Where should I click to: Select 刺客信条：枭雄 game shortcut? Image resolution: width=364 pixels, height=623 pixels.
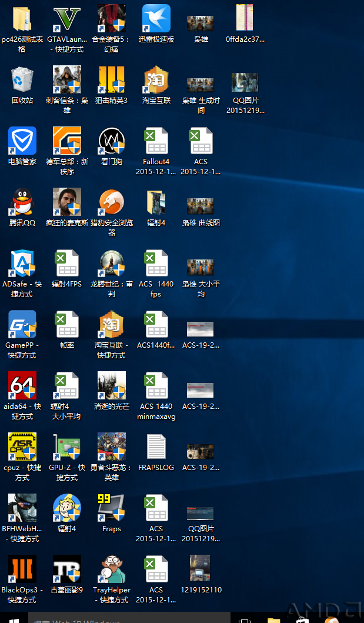coord(67,79)
